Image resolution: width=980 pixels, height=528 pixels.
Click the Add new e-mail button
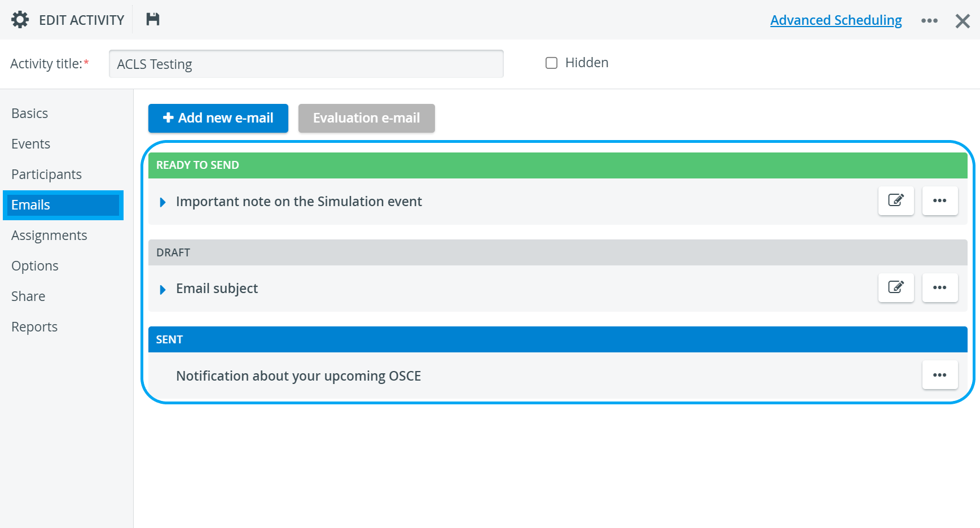coord(218,118)
